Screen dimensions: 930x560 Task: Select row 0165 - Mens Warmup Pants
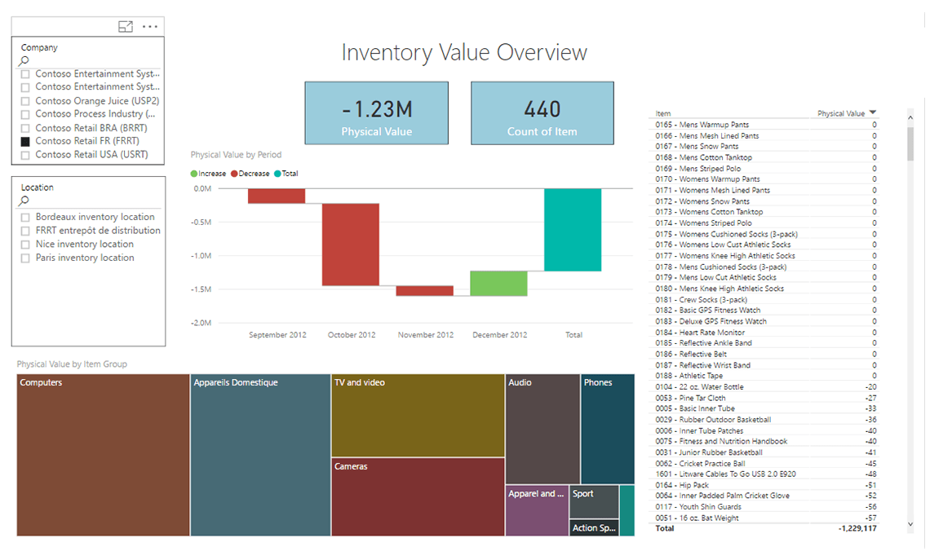(763, 125)
